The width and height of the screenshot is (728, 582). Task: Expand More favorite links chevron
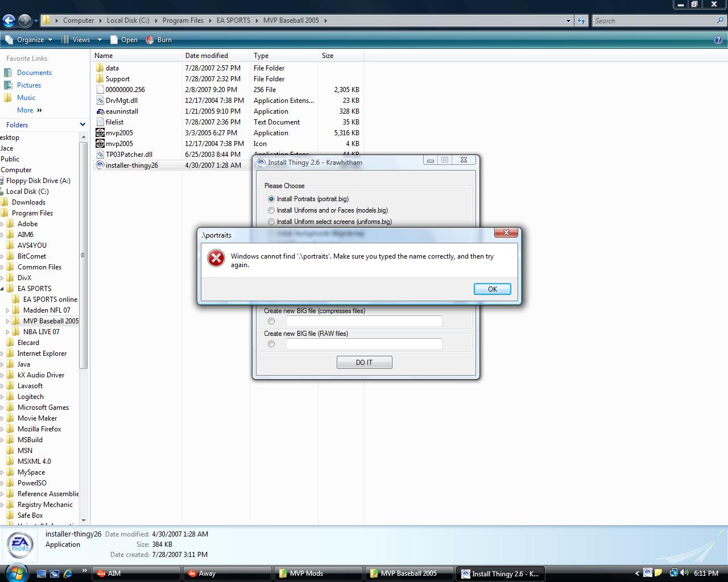[39, 110]
